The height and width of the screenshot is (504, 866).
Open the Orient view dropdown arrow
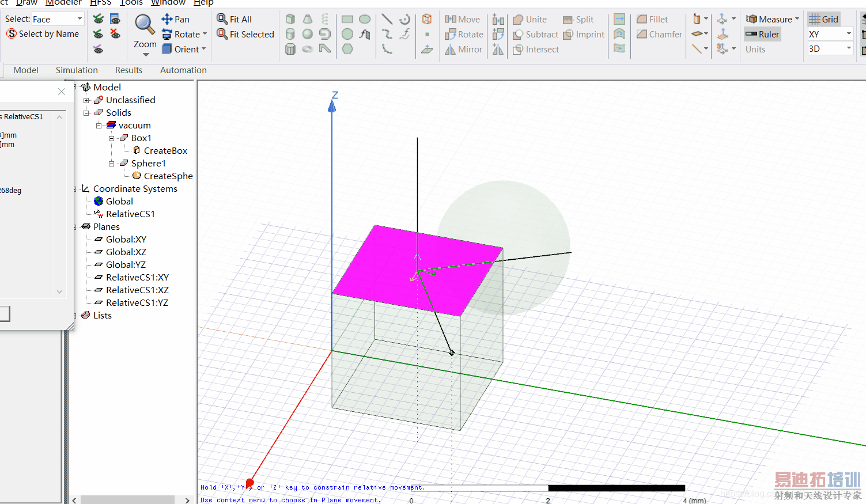click(x=203, y=49)
